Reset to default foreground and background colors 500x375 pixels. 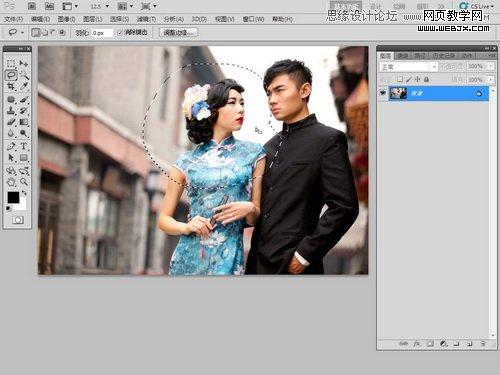(x=8, y=209)
